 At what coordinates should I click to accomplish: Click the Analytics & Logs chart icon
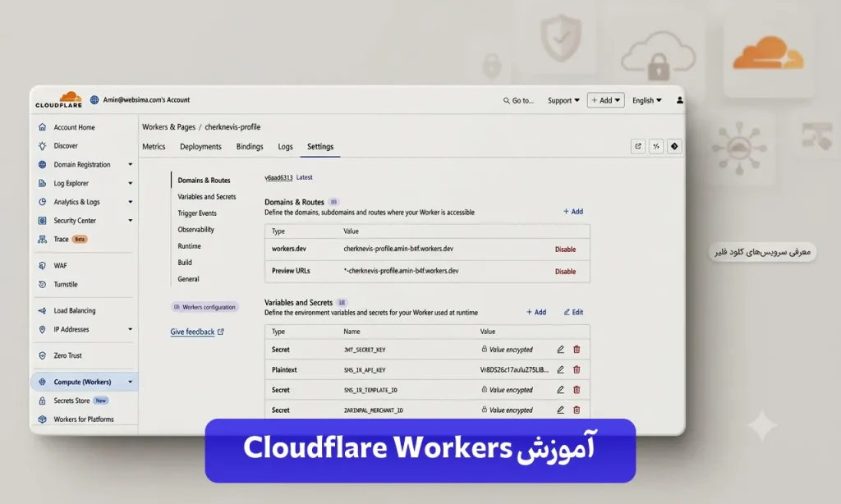tap(43, 202)
